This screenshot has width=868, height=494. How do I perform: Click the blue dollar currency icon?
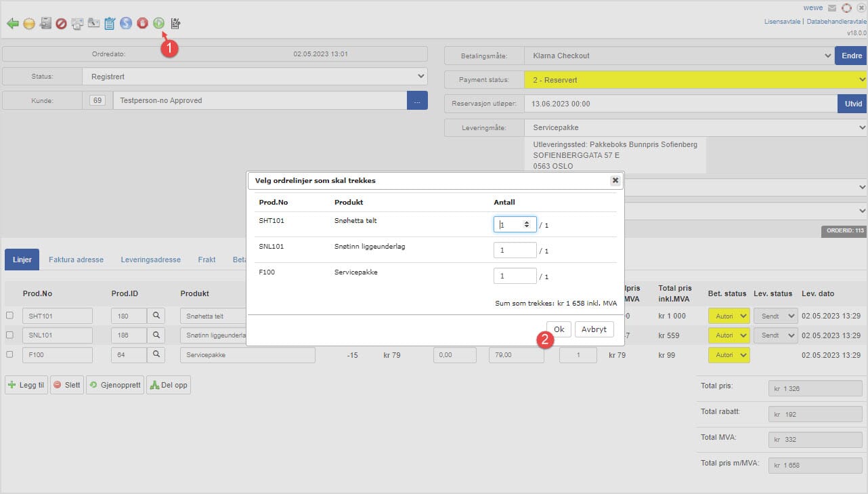[x=126, y=24]
